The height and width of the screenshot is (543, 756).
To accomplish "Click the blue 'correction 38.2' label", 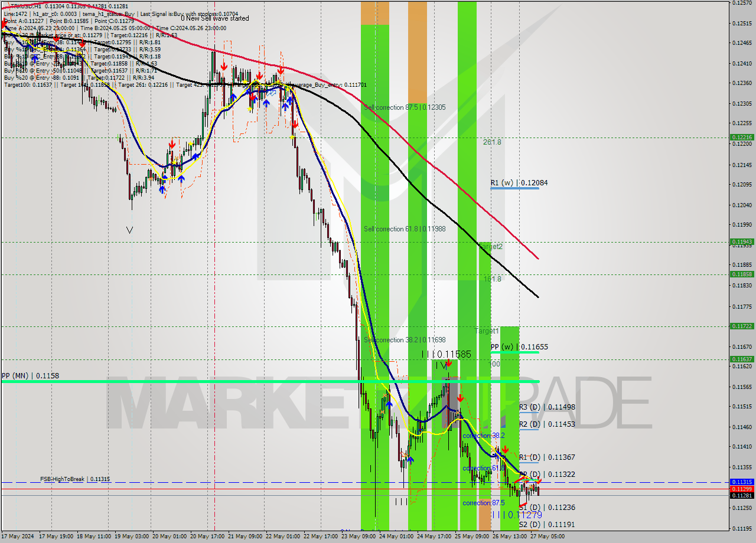I will (x=483, y=436).
